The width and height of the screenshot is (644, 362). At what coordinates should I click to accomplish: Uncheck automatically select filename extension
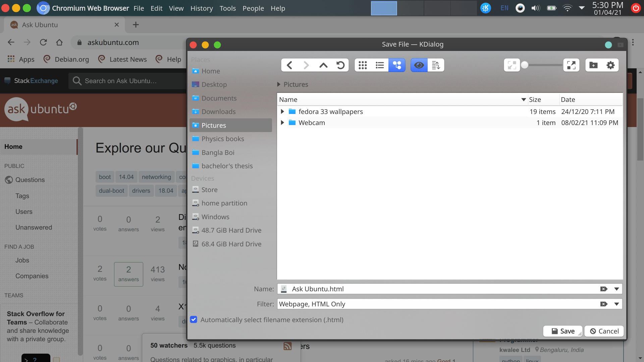click(x=194, y=320)
